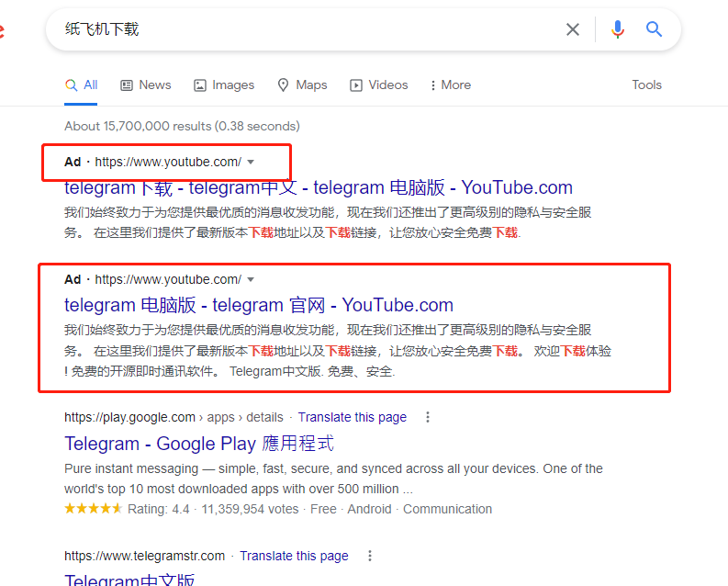Click the Google logo at left edge
The width and height of the screenshot is (728, 586).
tap(3, 30)
